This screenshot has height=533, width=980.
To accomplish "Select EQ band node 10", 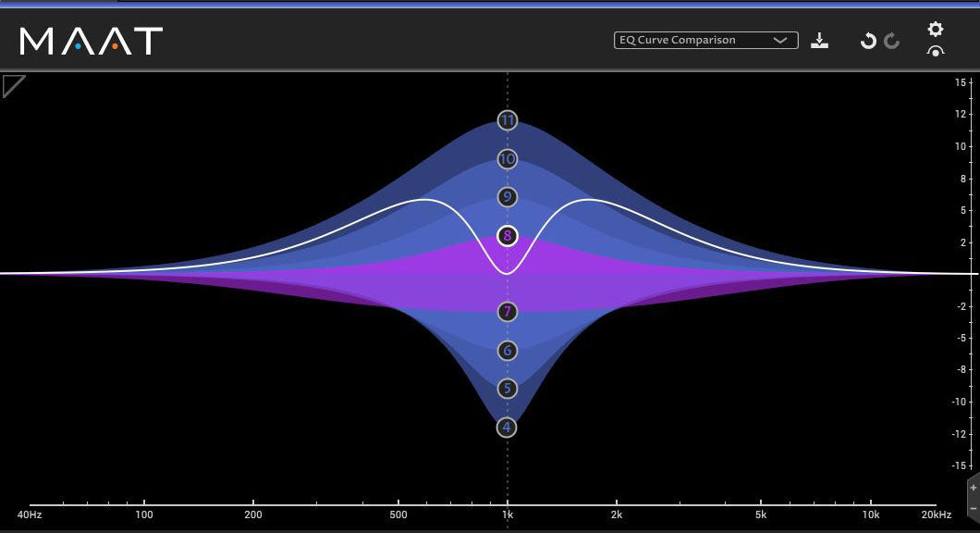I will [507, 159].
